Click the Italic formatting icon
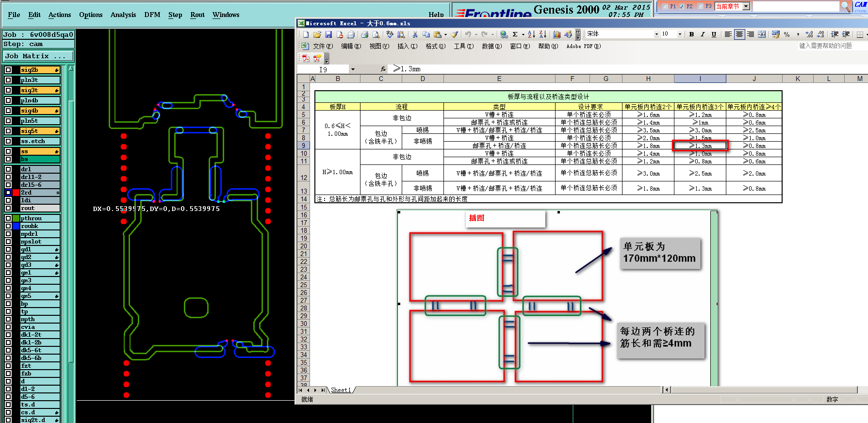 click(x=703, y=34)
